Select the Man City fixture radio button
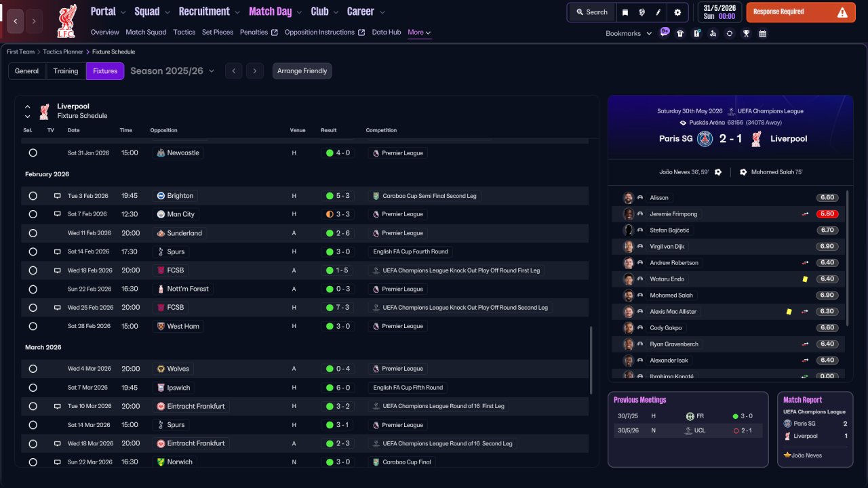 pyautogui.click(x=33, y=214)
